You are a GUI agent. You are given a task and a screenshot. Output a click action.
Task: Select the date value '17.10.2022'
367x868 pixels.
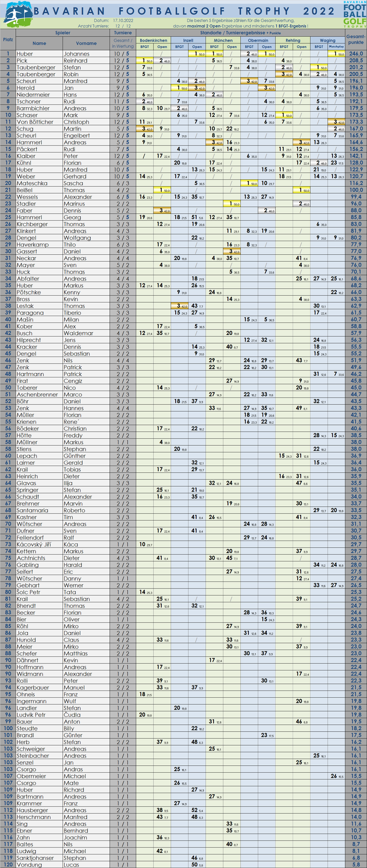(123, 20)
